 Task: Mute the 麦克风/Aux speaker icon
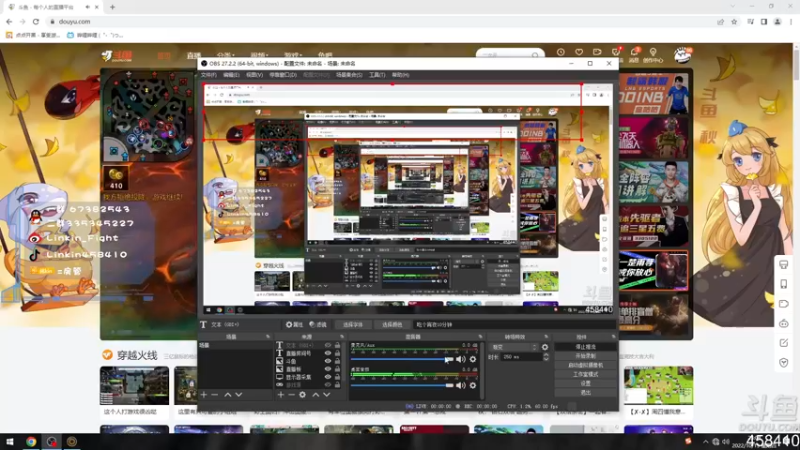click(461, 359)
